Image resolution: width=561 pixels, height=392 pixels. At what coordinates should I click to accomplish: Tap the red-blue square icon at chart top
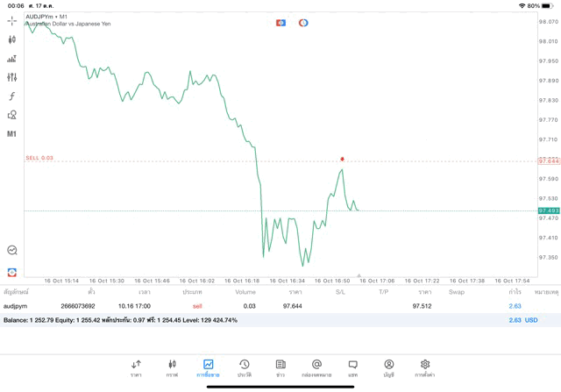click(280, 23)
